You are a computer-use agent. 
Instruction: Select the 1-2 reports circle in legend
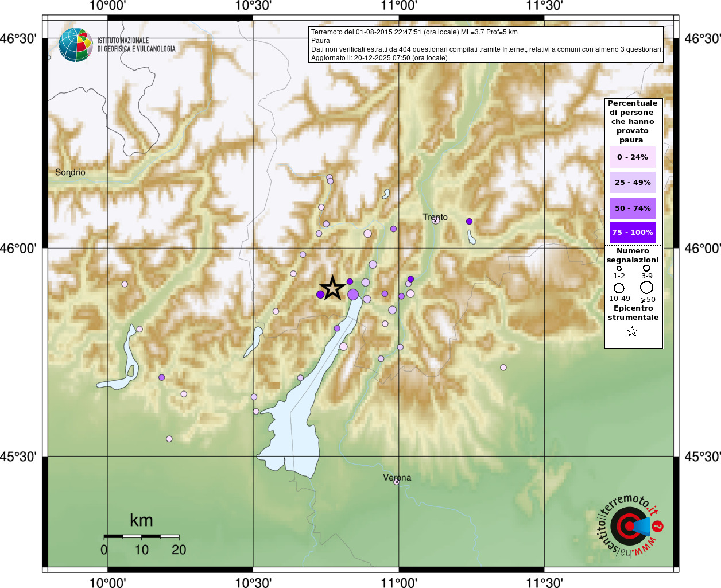coord(619,268)
